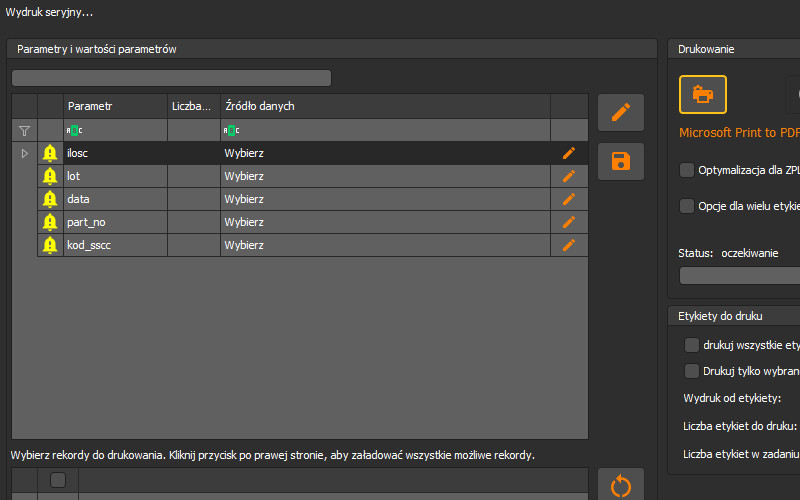Sort by the Źródło danych column header
The height and width of the screenshot is (500, 800).
click(x=385, y=106)
